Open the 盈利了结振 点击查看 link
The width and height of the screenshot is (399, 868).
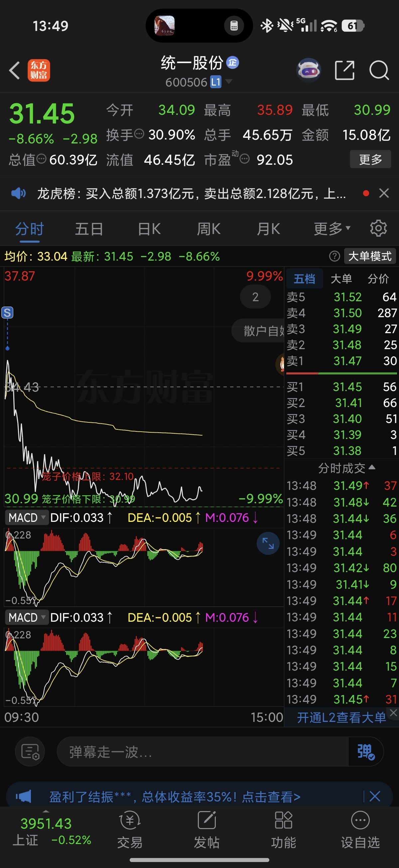[x=175, y=797]
